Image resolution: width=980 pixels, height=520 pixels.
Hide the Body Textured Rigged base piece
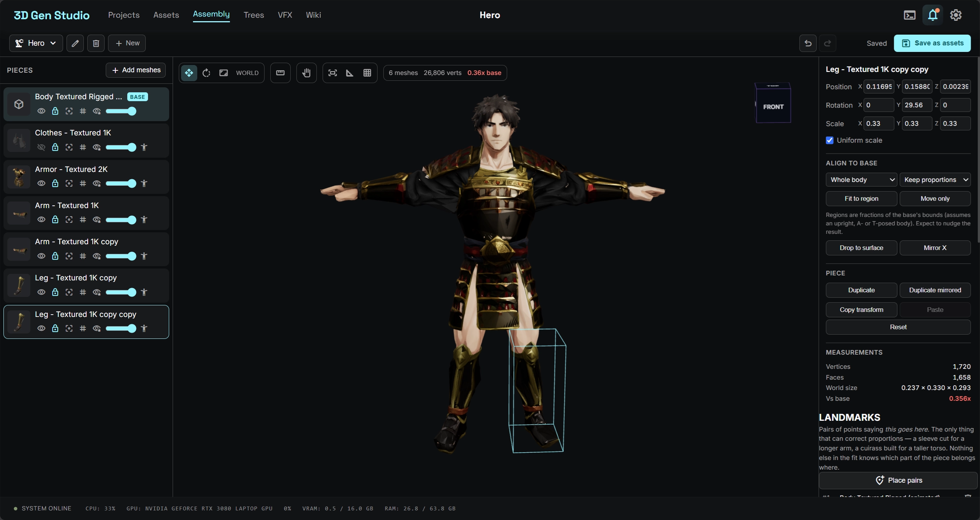(x=41, y=111)
